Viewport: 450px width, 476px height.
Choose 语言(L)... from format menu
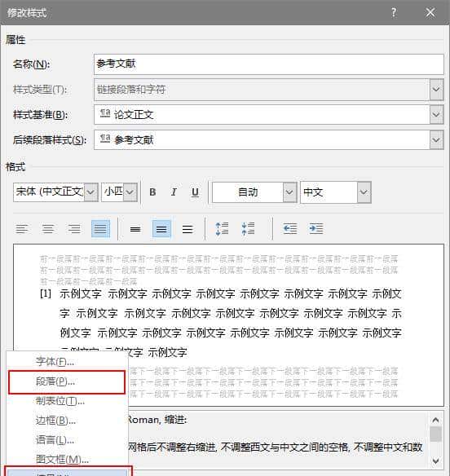coord(67,440)
